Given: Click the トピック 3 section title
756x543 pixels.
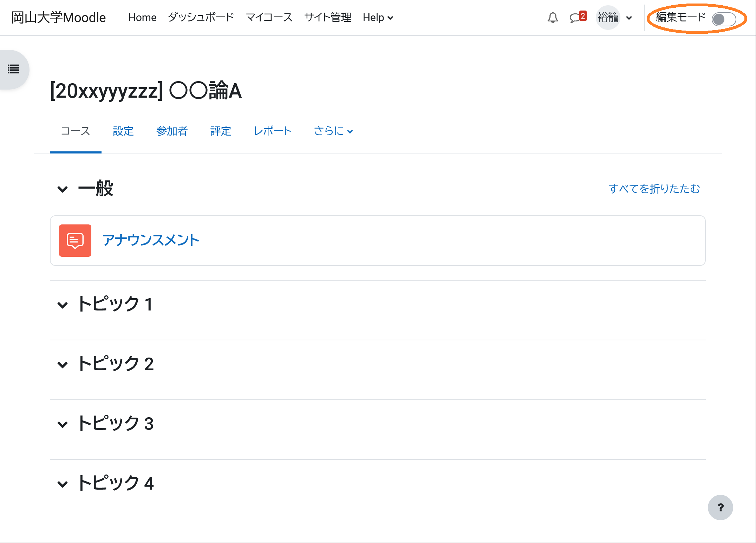Looking at the screenshot, I should (x=116, y=424).
